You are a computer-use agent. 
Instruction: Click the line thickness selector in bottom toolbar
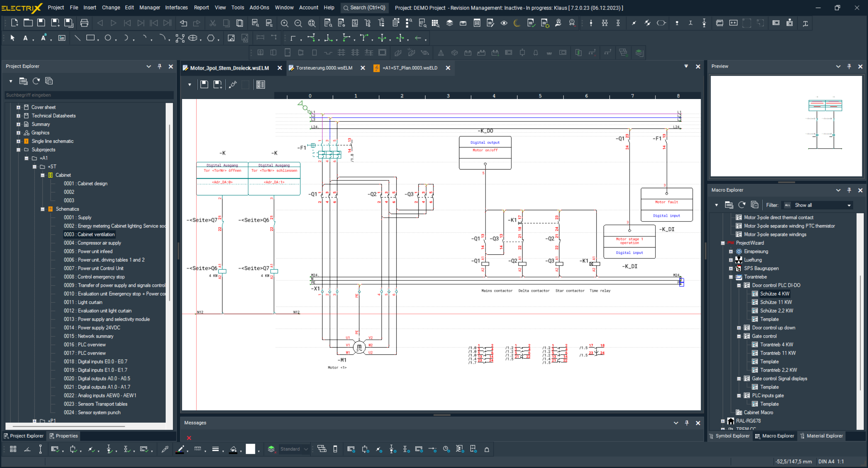pyautogui.click(x=215, y=449)
